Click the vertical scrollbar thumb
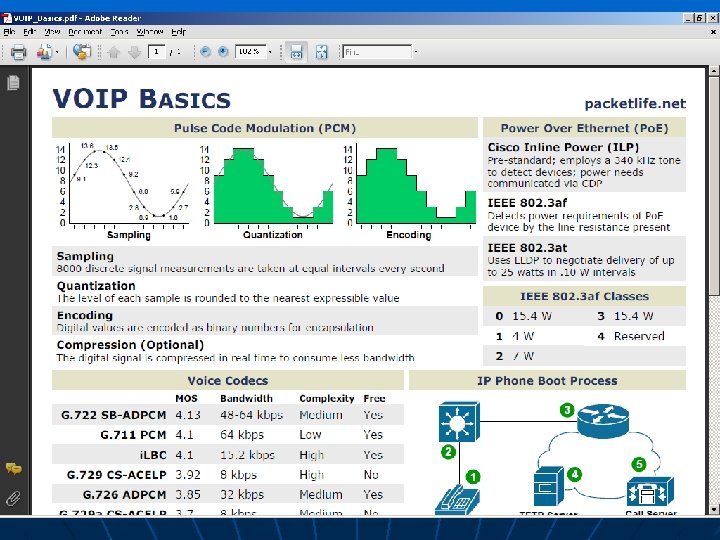Image resolution: width=720 pixels, height=540 pixels. 714,186
